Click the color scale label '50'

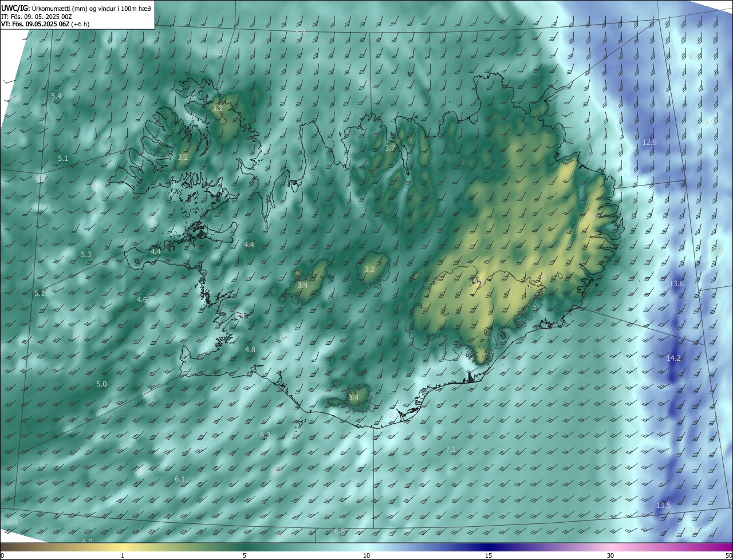coord(728,555)
